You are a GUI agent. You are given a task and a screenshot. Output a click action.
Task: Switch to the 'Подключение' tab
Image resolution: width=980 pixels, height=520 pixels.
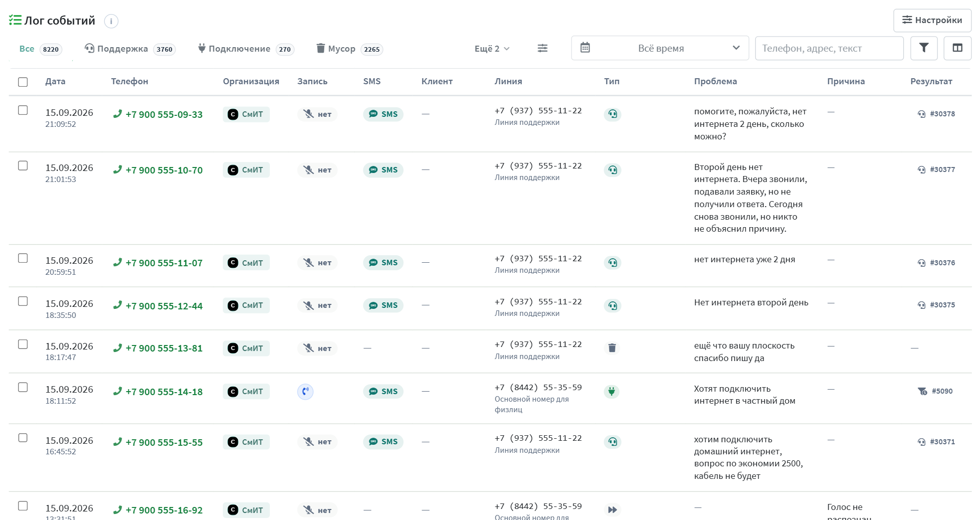tap(246, 49)
